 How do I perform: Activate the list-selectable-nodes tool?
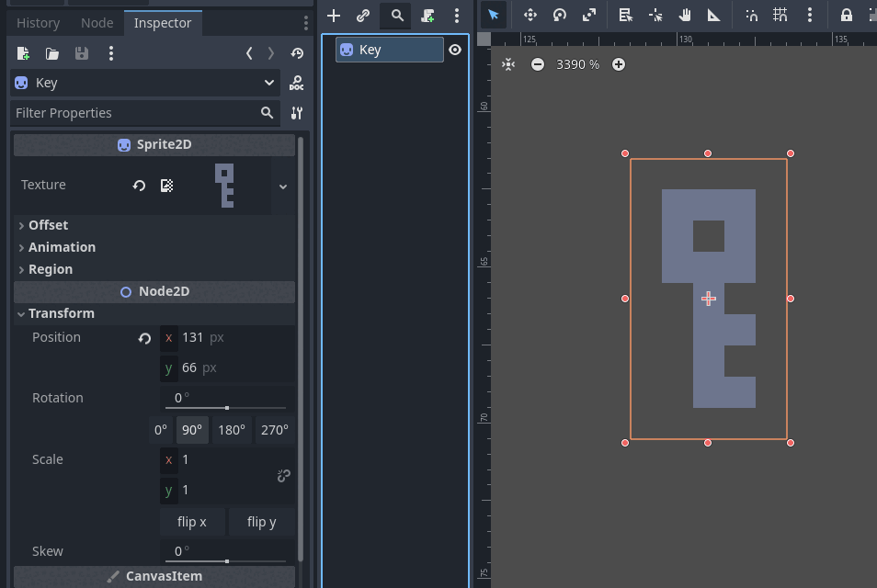tap(625, 15)
